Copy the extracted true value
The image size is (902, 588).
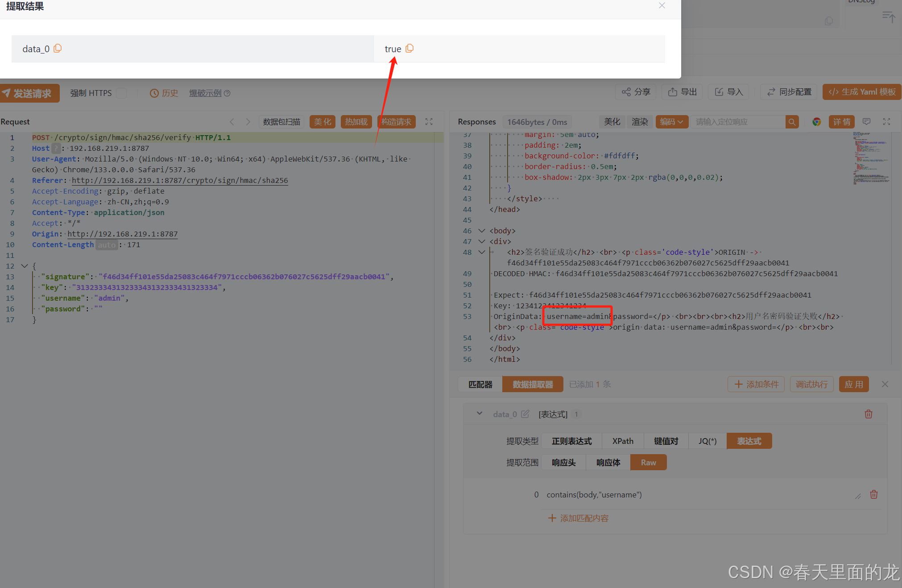tap(410, 48)
